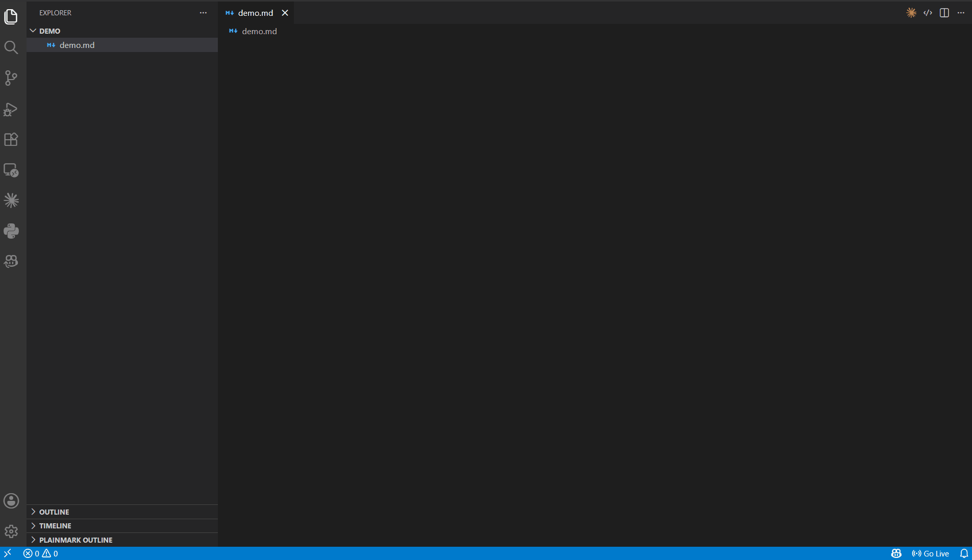Viewport: 972px width, 560px height.
Task: Open the Explorer view in activity bar
Action: click(x=11, y=17)
